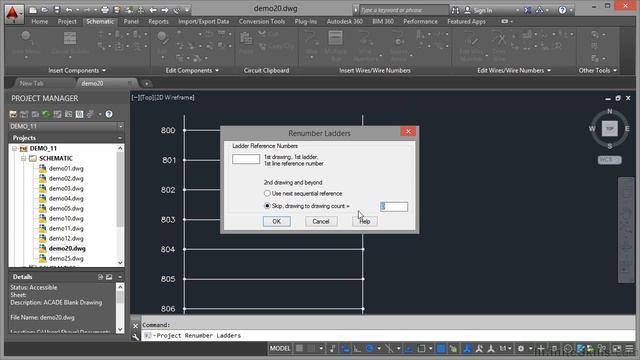Click the workspace switching gear icon
This screenshot has width=640, height=360.
pos(521,348)
